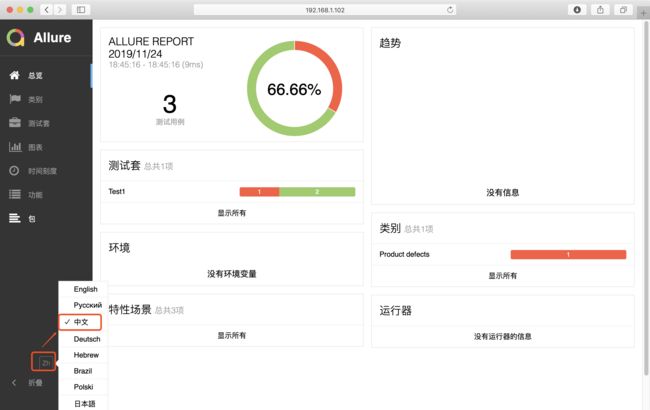Viewport: 650px width, 410px height.
Task: Click the 66.66% donut chart
Action: (x=294, y=88)
